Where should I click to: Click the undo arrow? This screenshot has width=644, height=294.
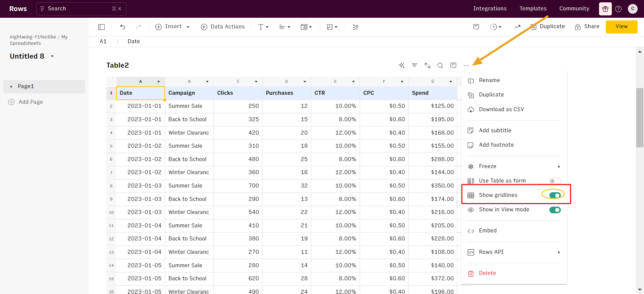tap(123, 27)
